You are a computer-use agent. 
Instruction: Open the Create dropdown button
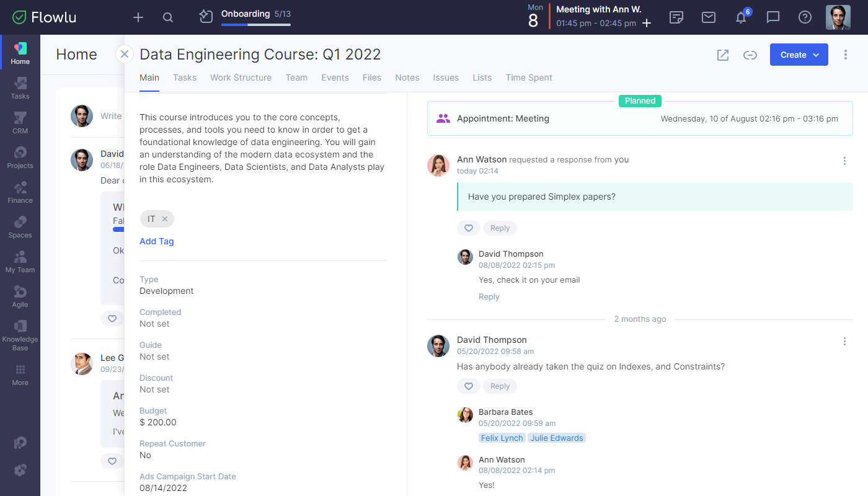(799, 55)
